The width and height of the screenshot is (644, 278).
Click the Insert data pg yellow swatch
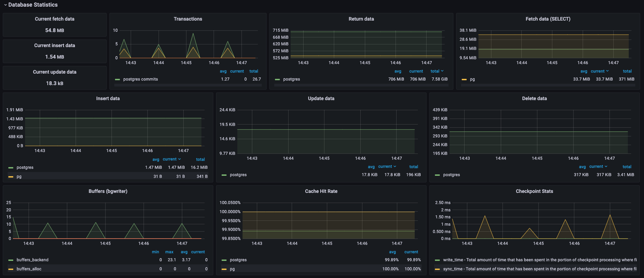[11, 177]
